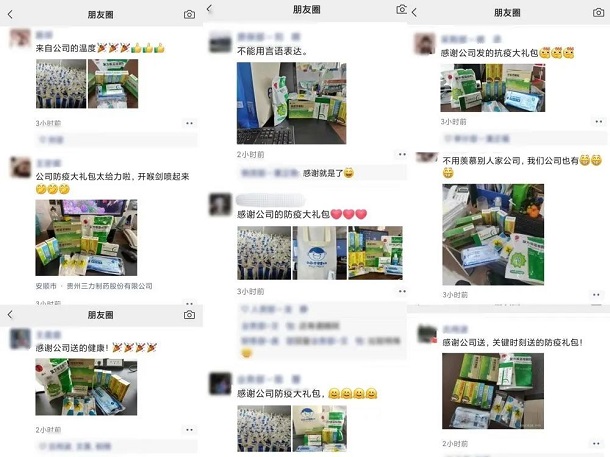Image resolution: width=610 pixels, height=457 pixels.
Task: Open the comment menu dots for 感谢公司发的抗疫大礼包 post
Action: click(599, 122)
